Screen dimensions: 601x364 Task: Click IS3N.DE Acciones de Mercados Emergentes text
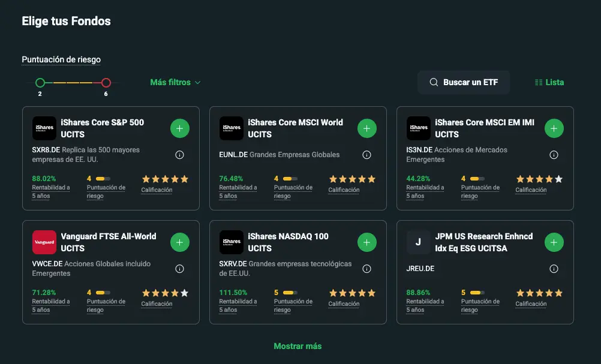coord(456,155)
